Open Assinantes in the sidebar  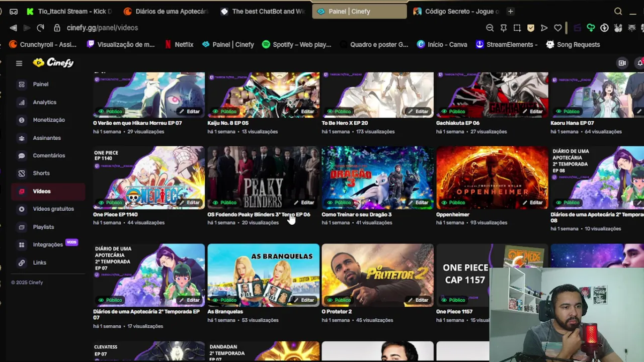(x=47, y=138)
